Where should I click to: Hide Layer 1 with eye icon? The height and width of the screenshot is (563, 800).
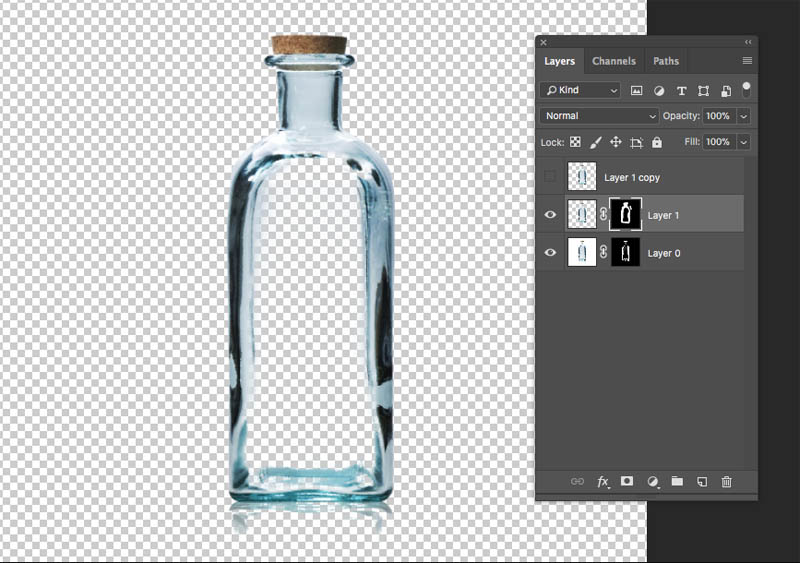[550, 215]
